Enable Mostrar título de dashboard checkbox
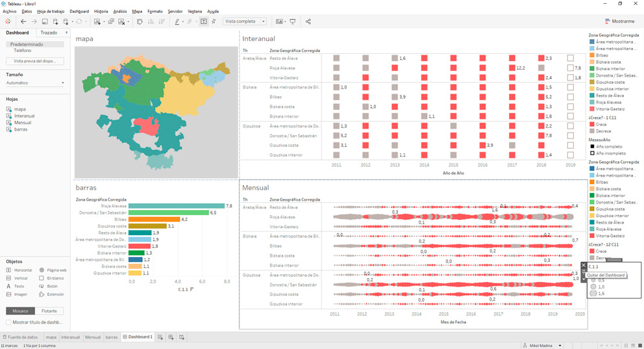 [x=9, y=322]
